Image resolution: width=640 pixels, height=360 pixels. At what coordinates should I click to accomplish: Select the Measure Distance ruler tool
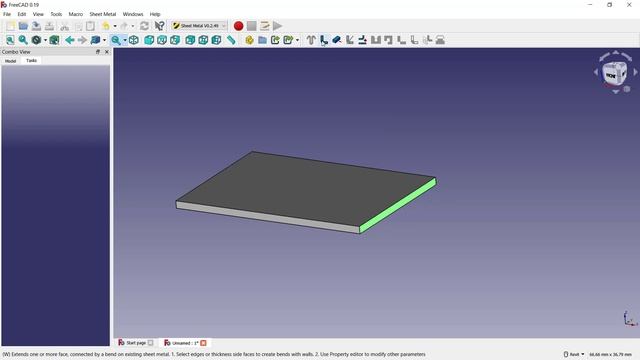click(x=231, y=40)
